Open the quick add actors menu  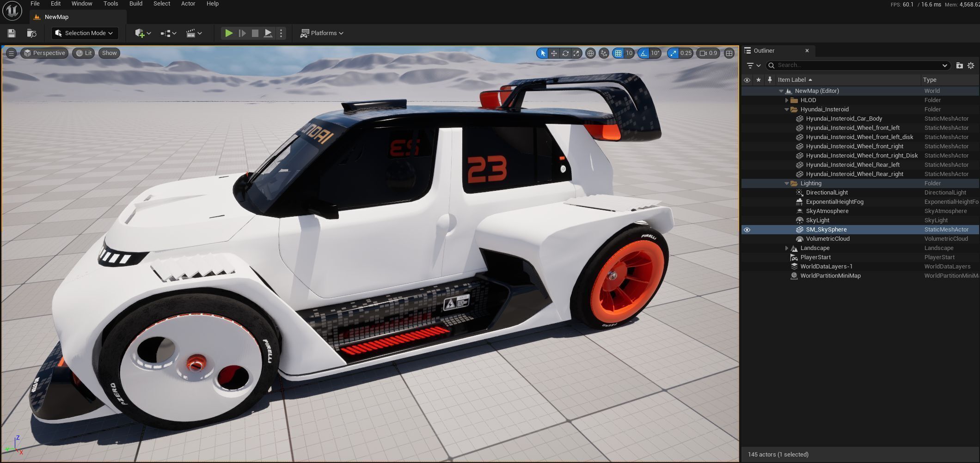click(143, 33)
